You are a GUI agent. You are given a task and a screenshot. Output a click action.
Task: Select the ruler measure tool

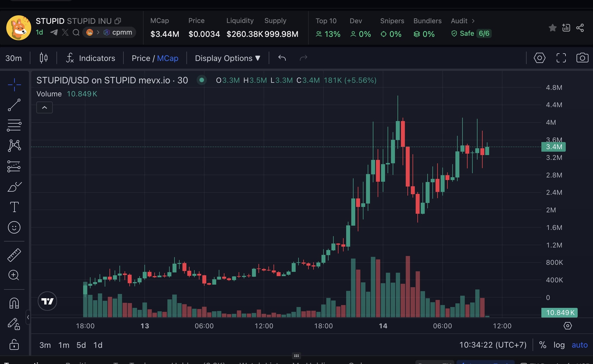[x=14, y=255]
